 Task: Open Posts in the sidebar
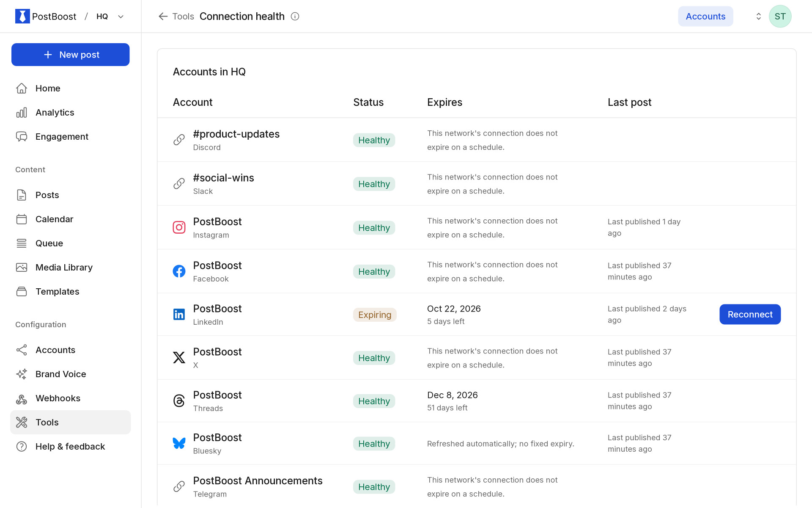(71, 195)
